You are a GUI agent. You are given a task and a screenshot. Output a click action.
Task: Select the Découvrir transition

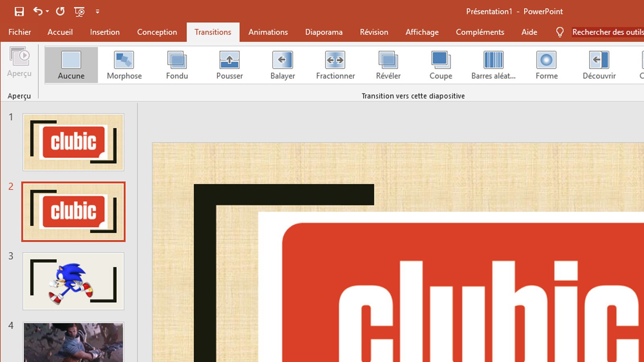[x=599, y=65]
